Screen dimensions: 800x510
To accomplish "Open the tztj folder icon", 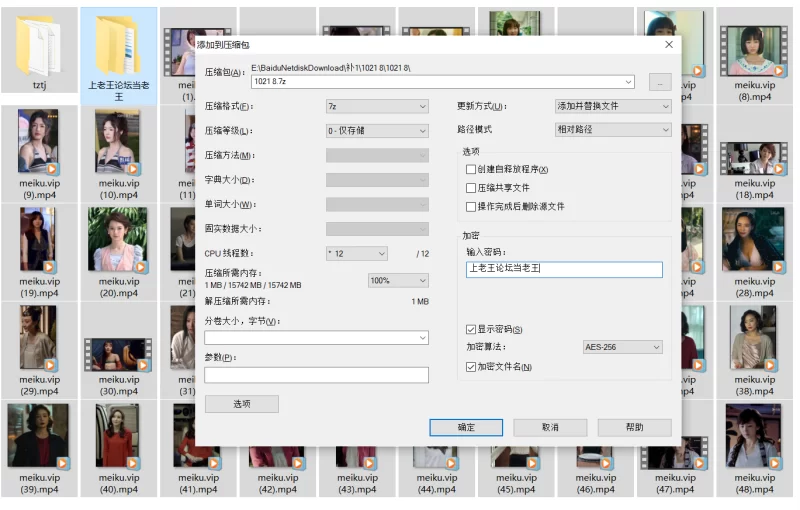I will (x=39, y=46).
